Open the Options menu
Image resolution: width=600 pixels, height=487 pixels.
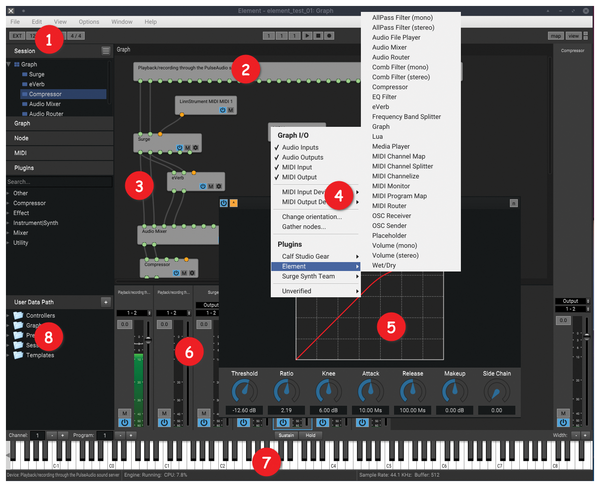(89, 22)
